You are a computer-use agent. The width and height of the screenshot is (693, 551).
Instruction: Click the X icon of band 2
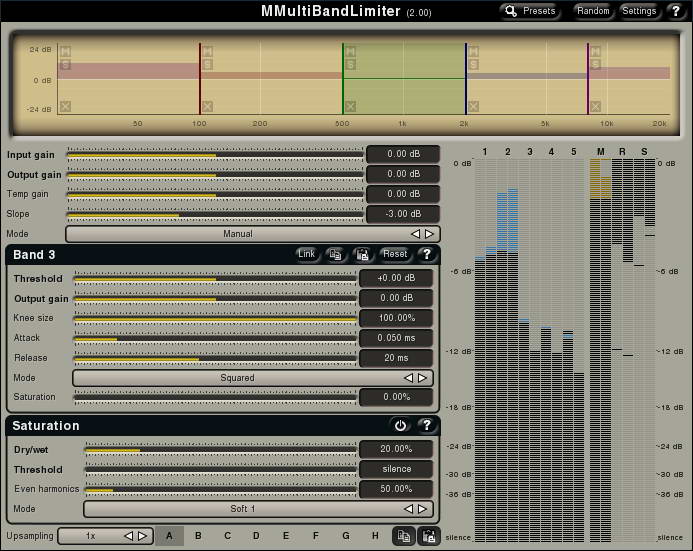[x=207, y=106]
